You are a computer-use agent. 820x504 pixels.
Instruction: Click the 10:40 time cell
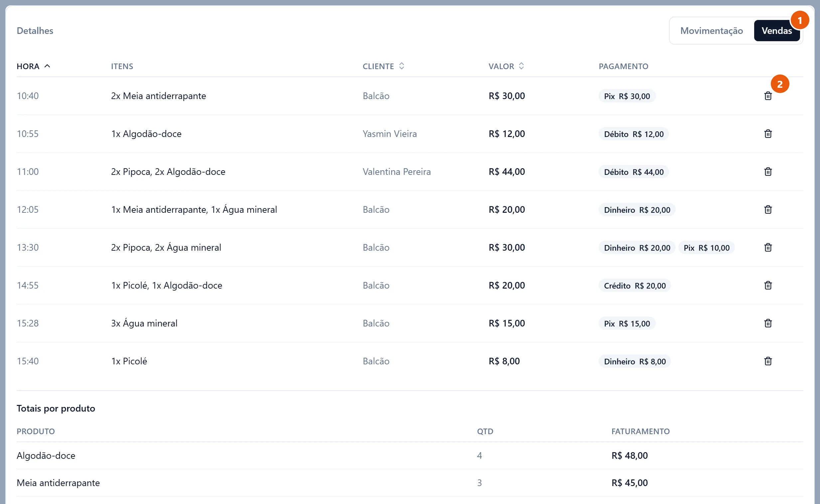tap(28, 96)
